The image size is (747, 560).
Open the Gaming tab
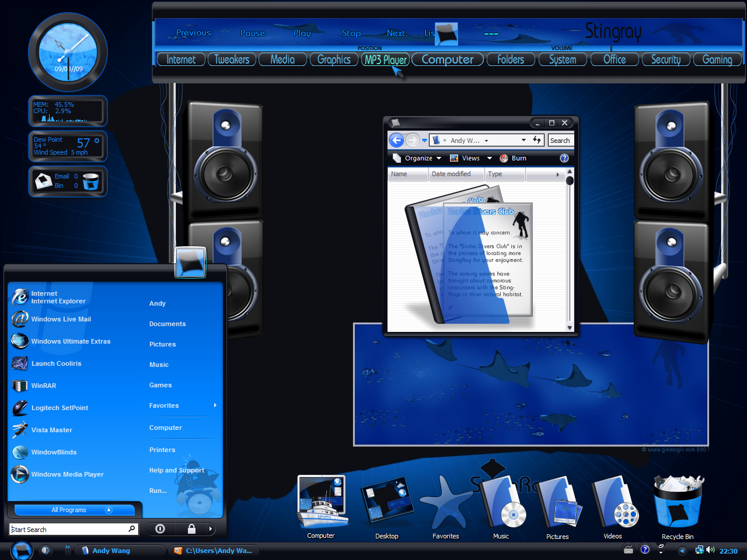point(717,60)
